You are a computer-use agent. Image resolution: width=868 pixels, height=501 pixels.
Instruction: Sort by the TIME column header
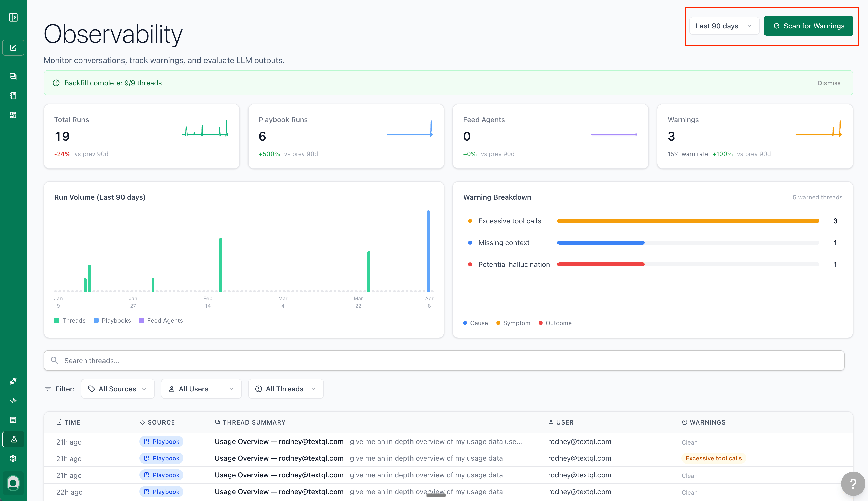68,422
